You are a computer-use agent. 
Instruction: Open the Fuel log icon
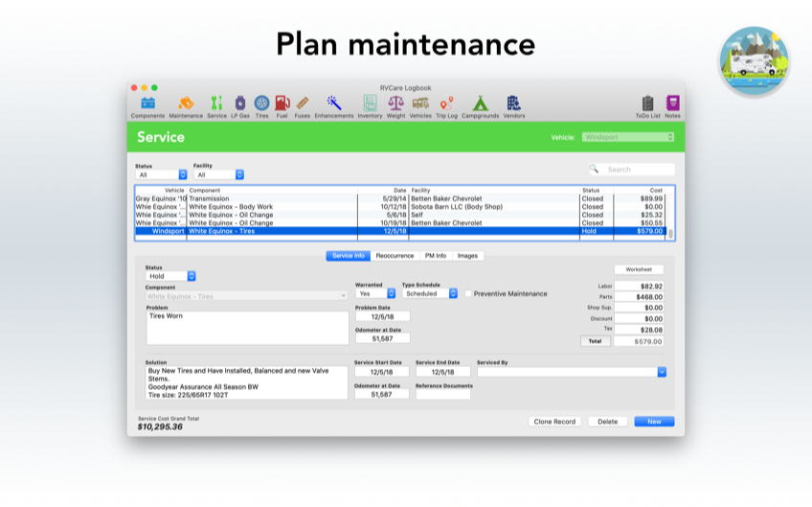tap(282, 104)
